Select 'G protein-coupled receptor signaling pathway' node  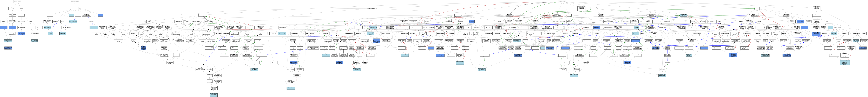(370, 34)
